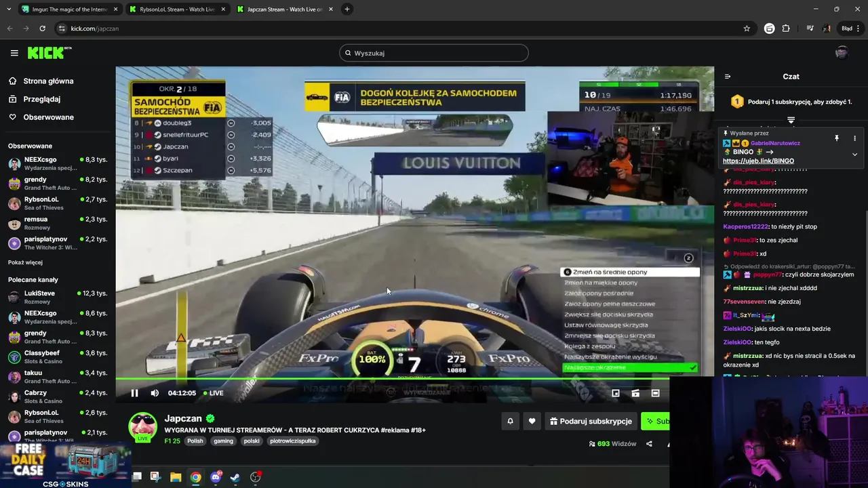
Task: Select the gaming tag
Action: coord(223,441)
